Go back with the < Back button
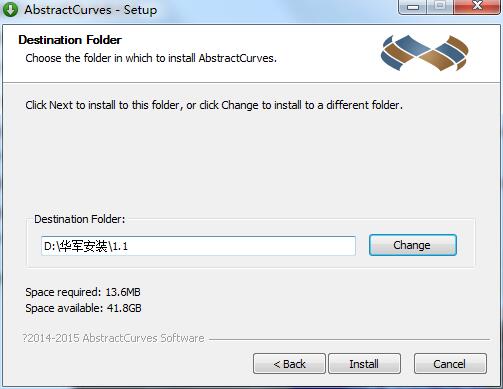This screenshot has height=389, width=503. [289, 364]
